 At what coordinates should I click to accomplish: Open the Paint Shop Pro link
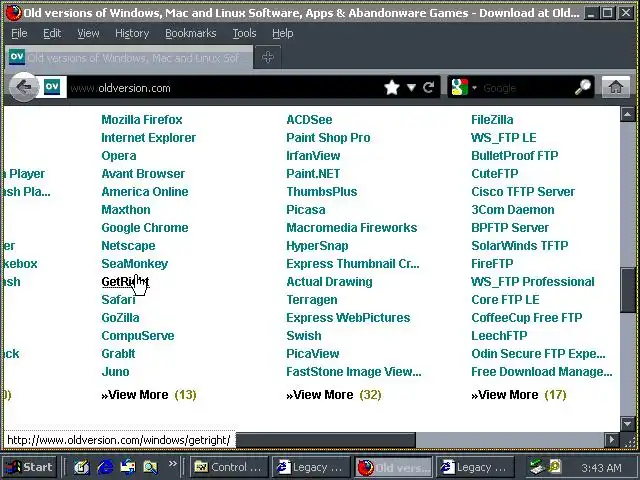[328, 138]
